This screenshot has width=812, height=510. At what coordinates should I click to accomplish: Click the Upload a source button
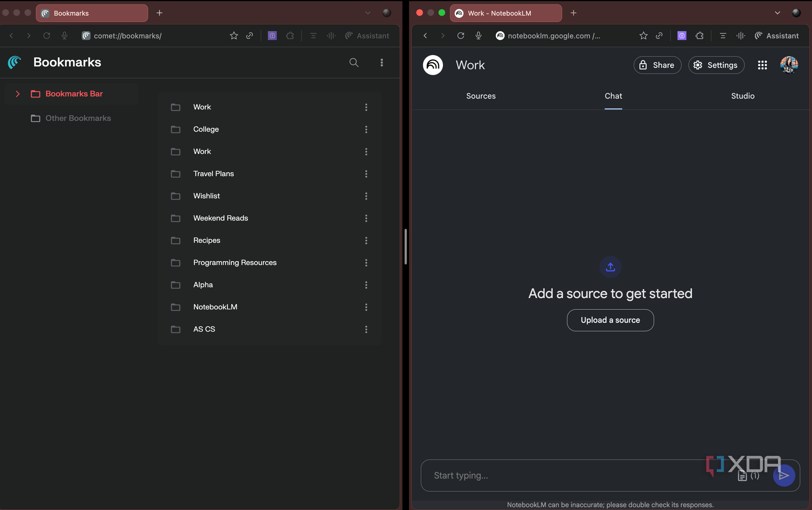point(610,320)
